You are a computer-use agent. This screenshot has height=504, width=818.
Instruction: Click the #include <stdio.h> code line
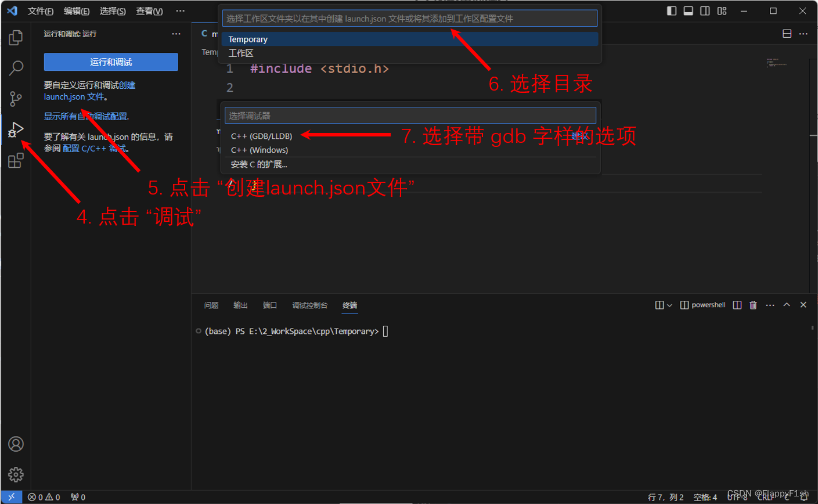tap(319, 69)
